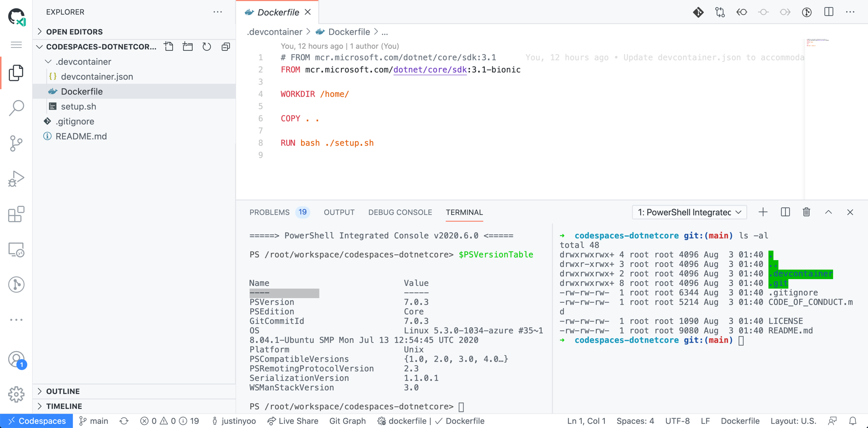Click the notifications bell in status bar

(x=853, y=421)
